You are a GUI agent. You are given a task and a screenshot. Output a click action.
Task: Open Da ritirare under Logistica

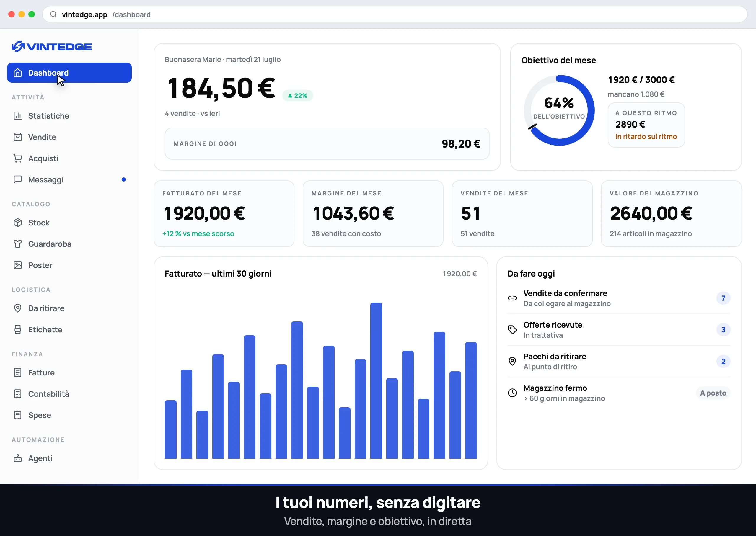(69, 308)
